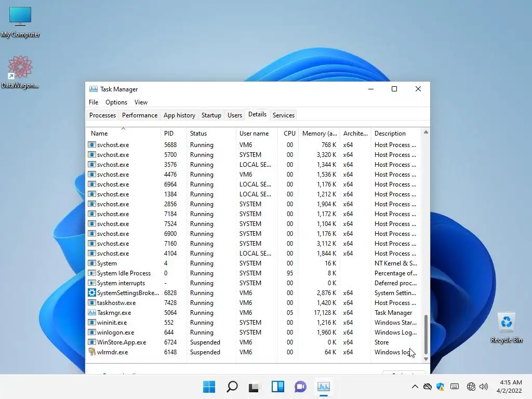Open the Options menu
532x399 pixels.
116,102
